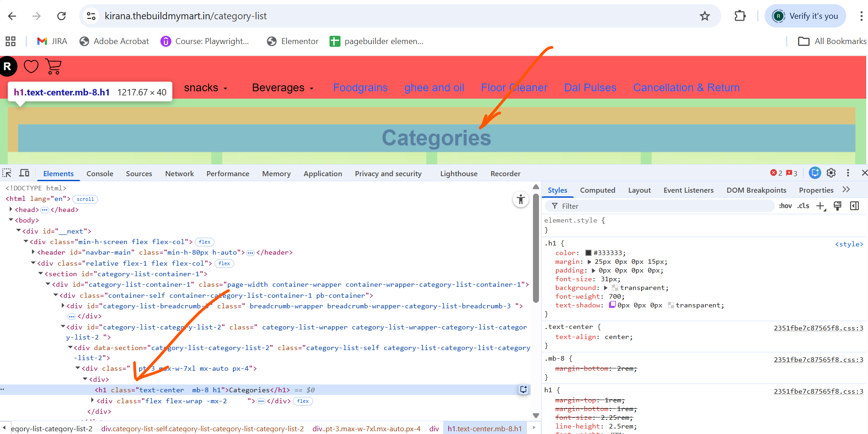868x434 pixels.
Task: Expand the head element node
Action: click(x=11, y=209)
